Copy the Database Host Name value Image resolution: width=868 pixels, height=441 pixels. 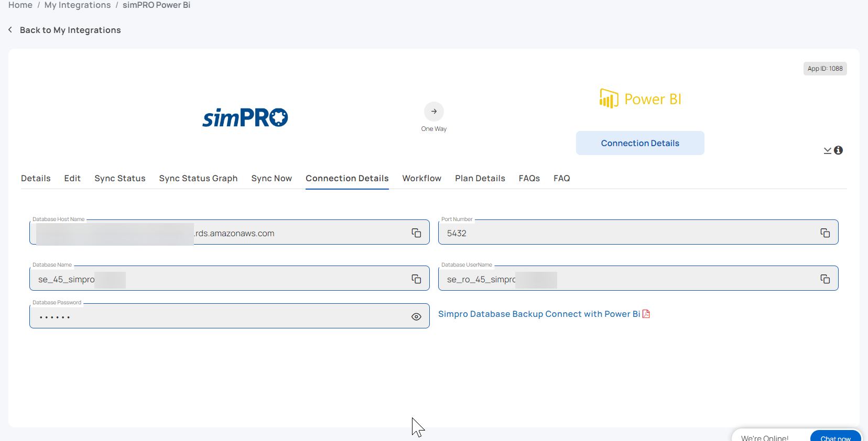coord(416,233)
